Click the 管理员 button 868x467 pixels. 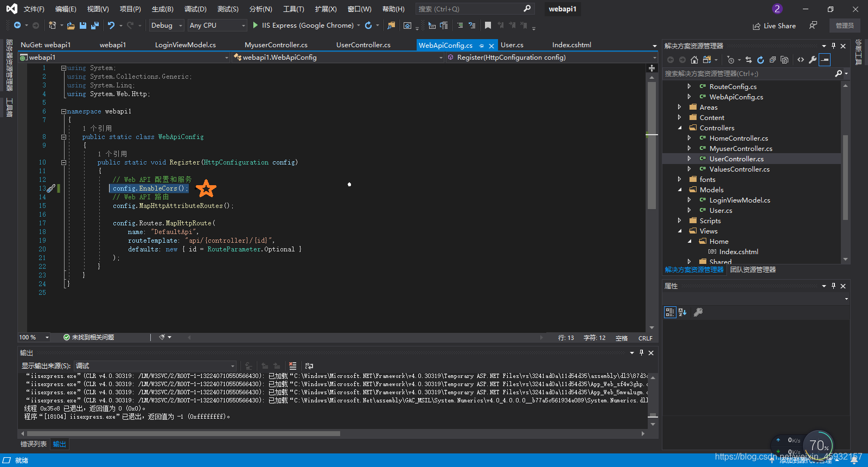coord(845,26)
